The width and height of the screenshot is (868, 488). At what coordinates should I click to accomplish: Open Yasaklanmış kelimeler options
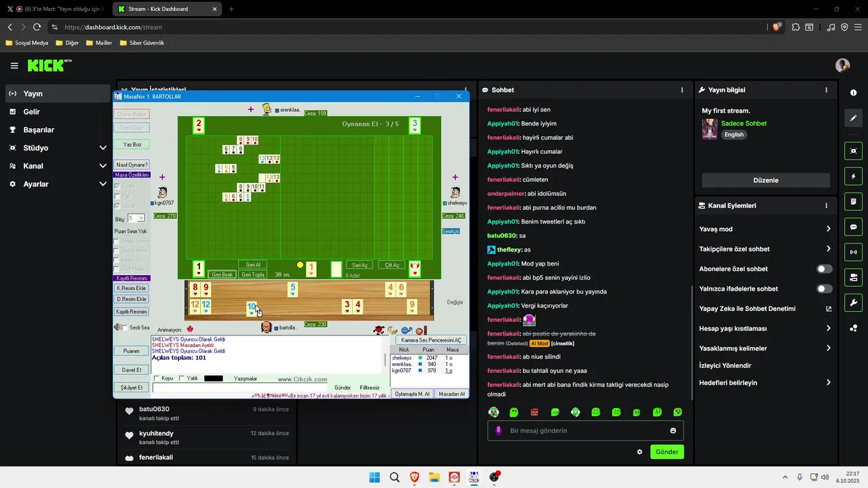(765, 348)
